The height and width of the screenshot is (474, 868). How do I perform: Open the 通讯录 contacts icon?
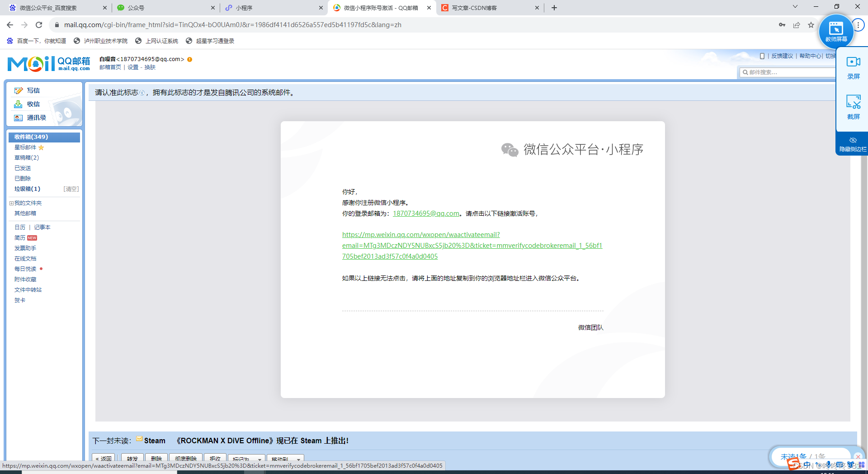pyautogui.click(x=18, y=118)
